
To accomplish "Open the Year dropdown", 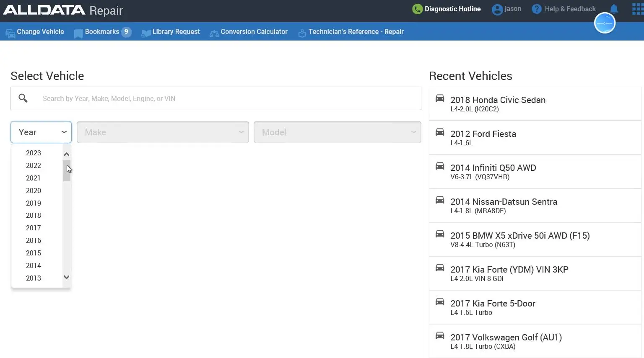I will (41, 132).
